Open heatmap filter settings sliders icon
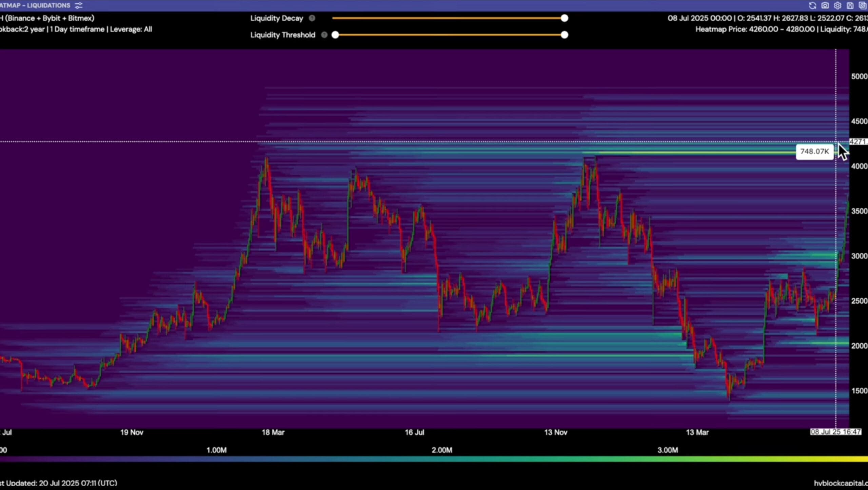 [79, 5]
